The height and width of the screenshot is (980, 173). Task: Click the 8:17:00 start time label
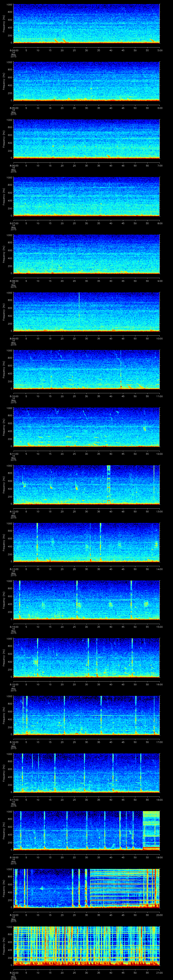click(x=14, y=799)
